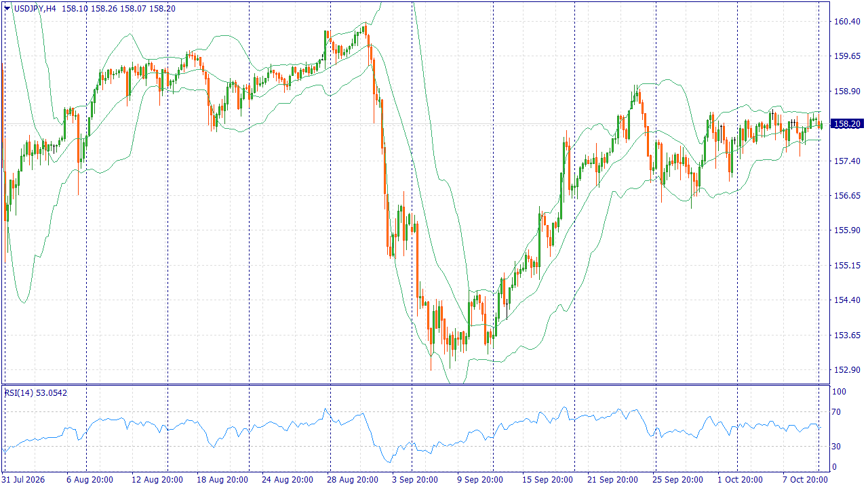Viewport: 868px width, 488px height.
Task: Click the highlighted current price tag 158.20 on the price axis
Action: (846, 124)
